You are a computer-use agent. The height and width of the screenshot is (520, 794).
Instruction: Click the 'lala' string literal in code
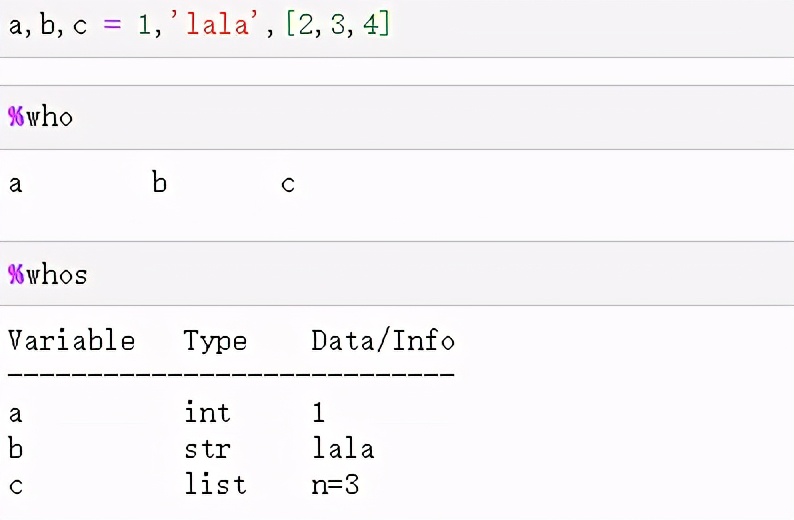coord(215,24)
